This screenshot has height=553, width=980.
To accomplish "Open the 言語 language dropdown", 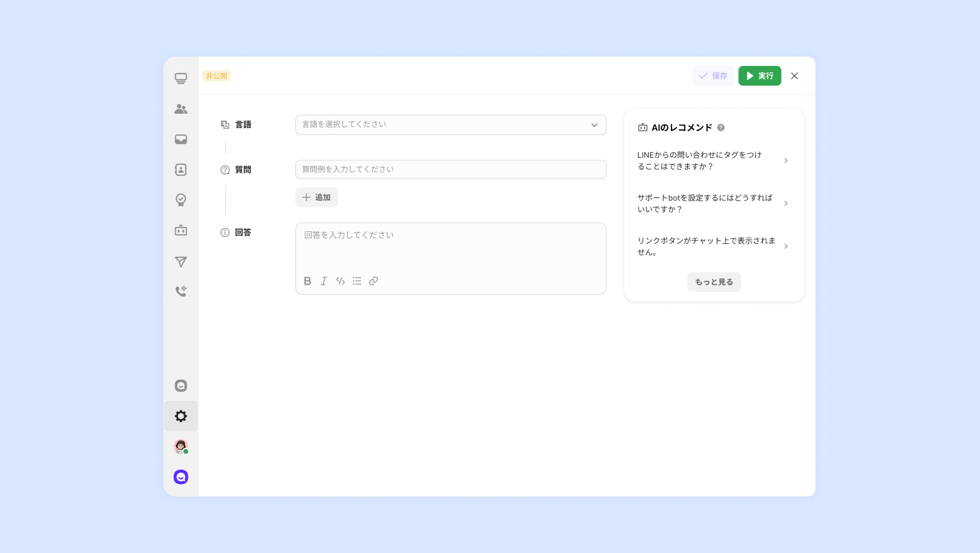I will point(451,124).
